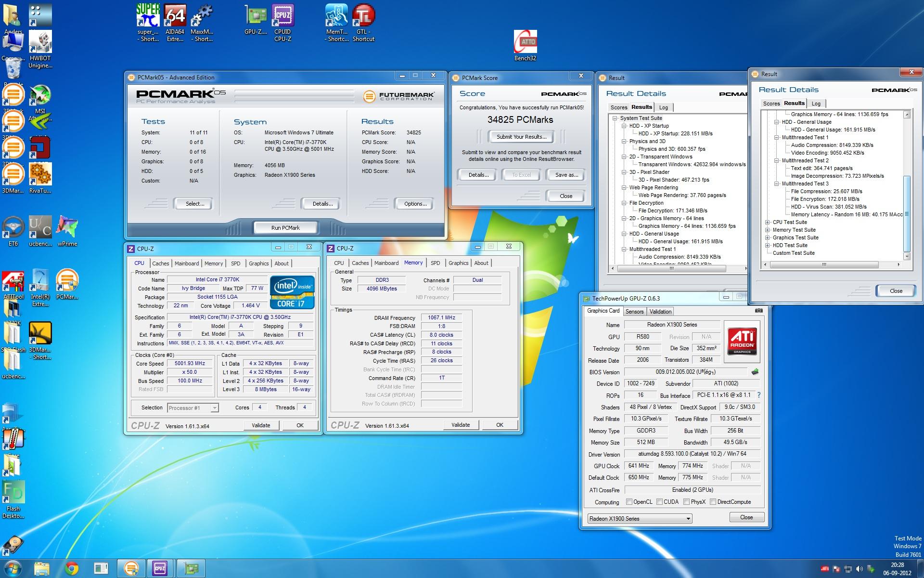
Task: Toggle the PhysX checkbox in GPU-Z
Action: click(686, 502)
